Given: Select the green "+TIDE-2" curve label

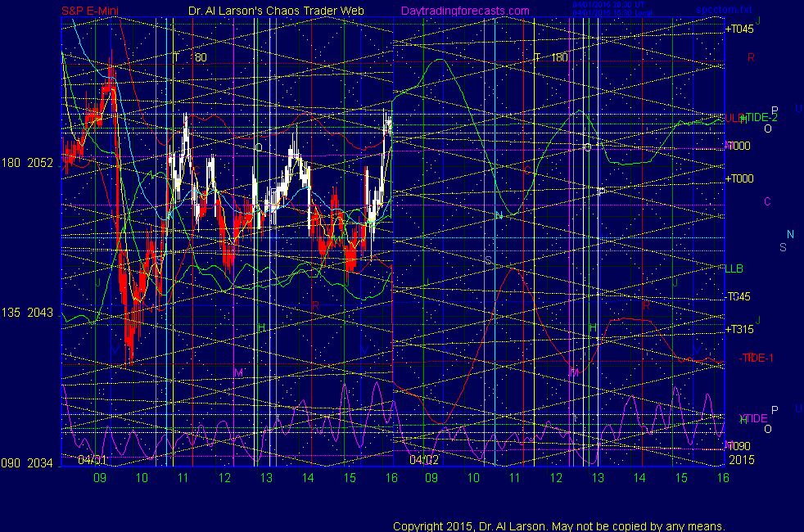Looking at the screenshot, I should tap(760, 117).
